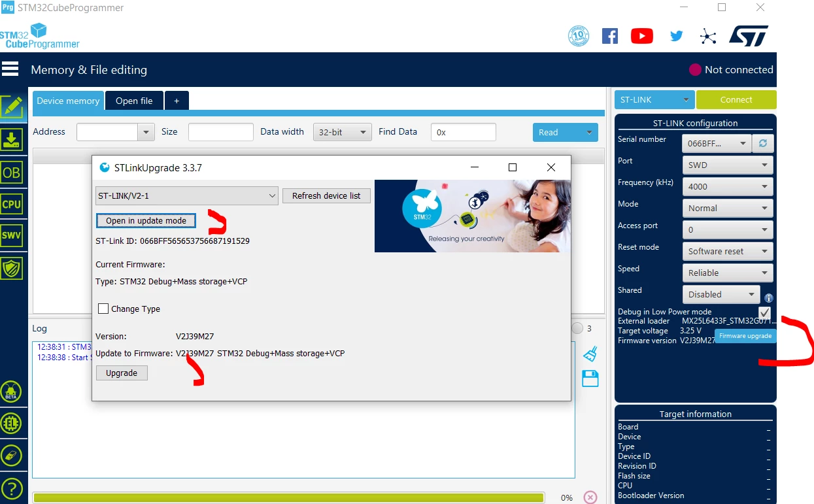Open the Data width 32-bit dropdown

[343, 132]
